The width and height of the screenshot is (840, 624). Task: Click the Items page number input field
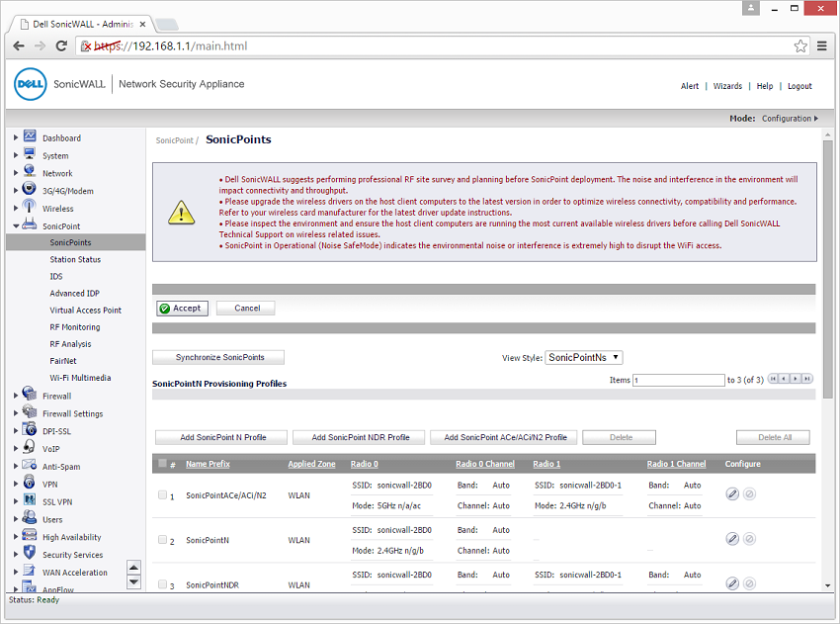(679, 380)
